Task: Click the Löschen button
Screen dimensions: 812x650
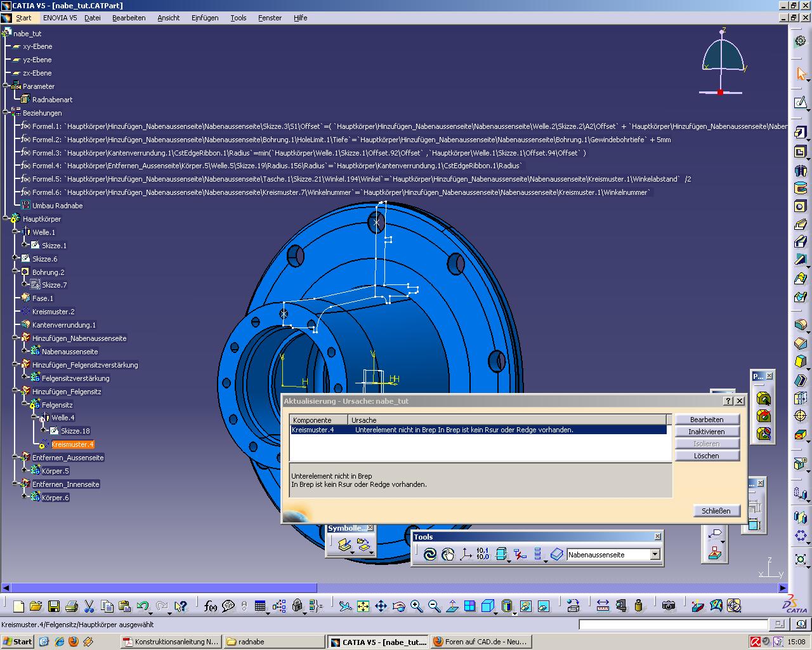Action: tap(707, 456)
